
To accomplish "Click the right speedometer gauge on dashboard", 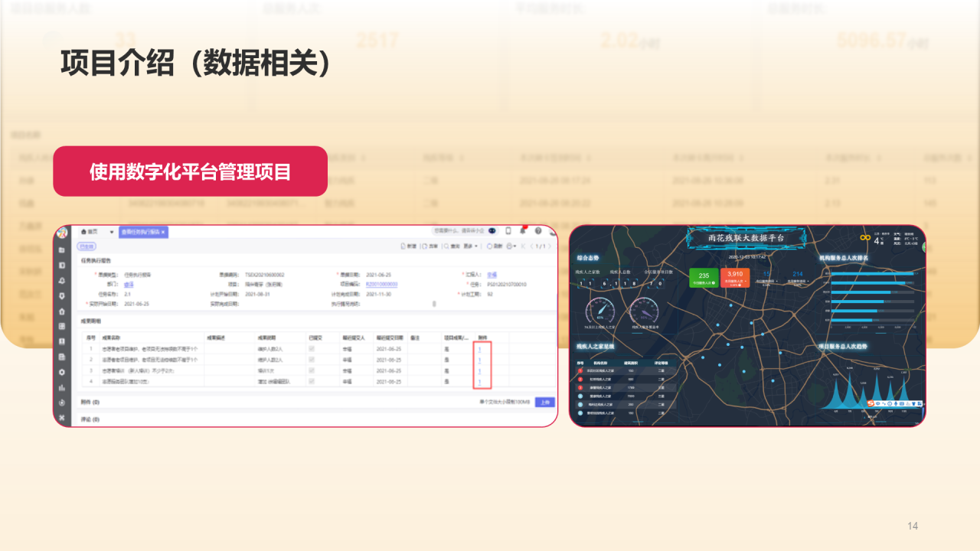I will point(644,311).
